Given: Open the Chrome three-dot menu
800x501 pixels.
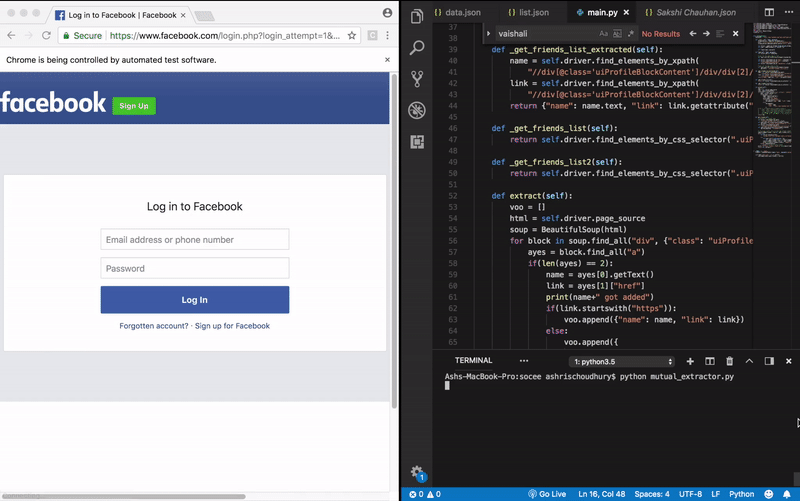Looking at the screenshot, I should [387, 35].
